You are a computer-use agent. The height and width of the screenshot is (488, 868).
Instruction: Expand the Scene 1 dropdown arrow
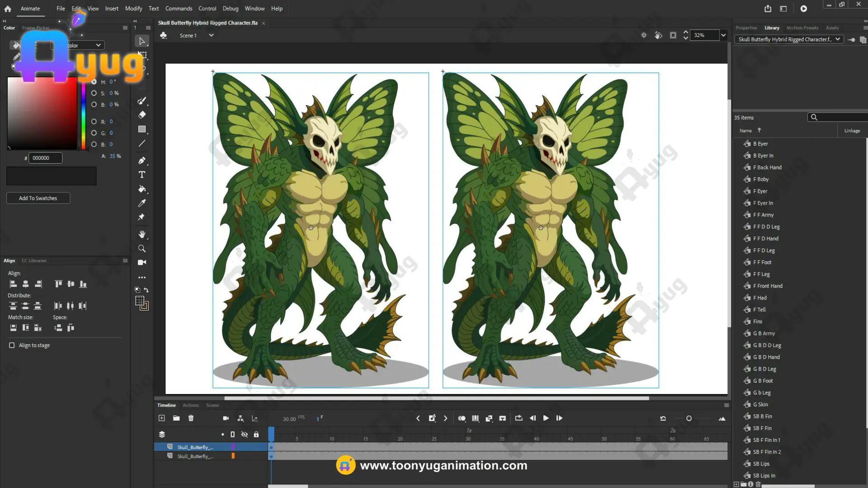click(x=211, y=35)
